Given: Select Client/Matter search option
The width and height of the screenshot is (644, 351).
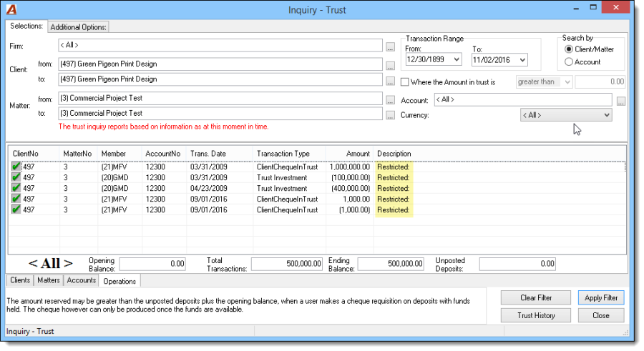Looking at the screenshot, I should pos(568,49).
